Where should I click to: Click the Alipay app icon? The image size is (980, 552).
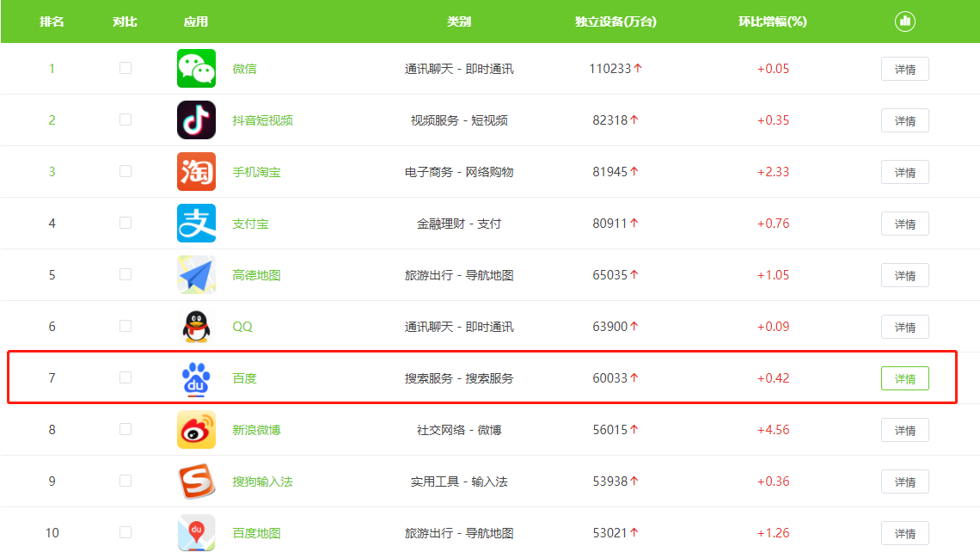coord(196,224)
